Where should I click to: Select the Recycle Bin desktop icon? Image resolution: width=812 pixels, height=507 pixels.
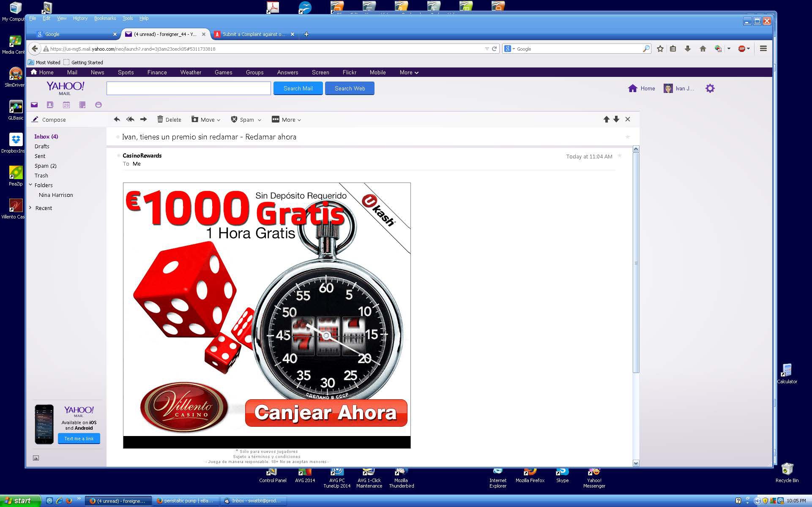tap(787, 473)
